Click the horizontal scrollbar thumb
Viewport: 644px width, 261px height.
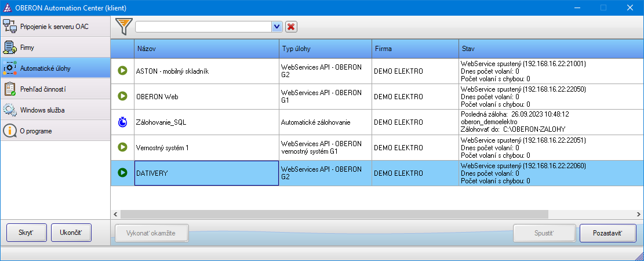pos(334,214)
